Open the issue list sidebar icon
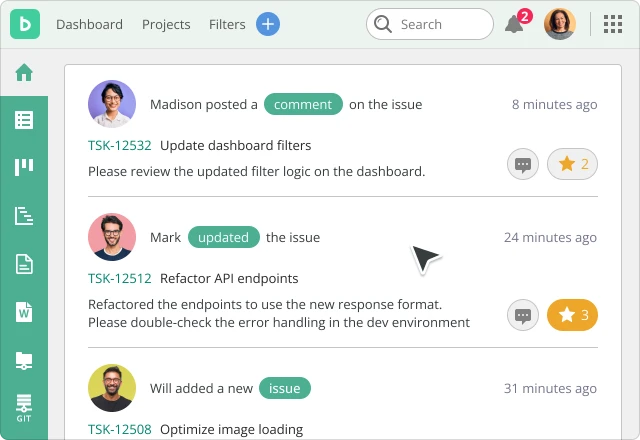 [x=24, y=120]
